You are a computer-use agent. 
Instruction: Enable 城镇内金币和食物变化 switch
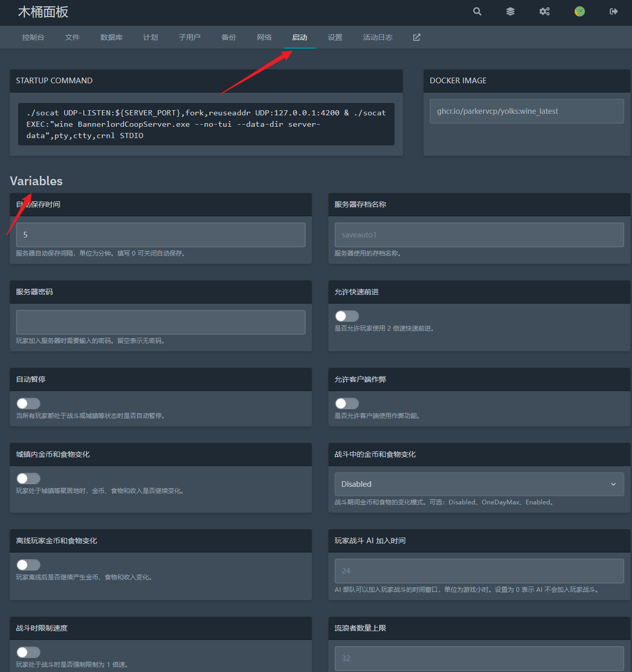pos(28,478)
